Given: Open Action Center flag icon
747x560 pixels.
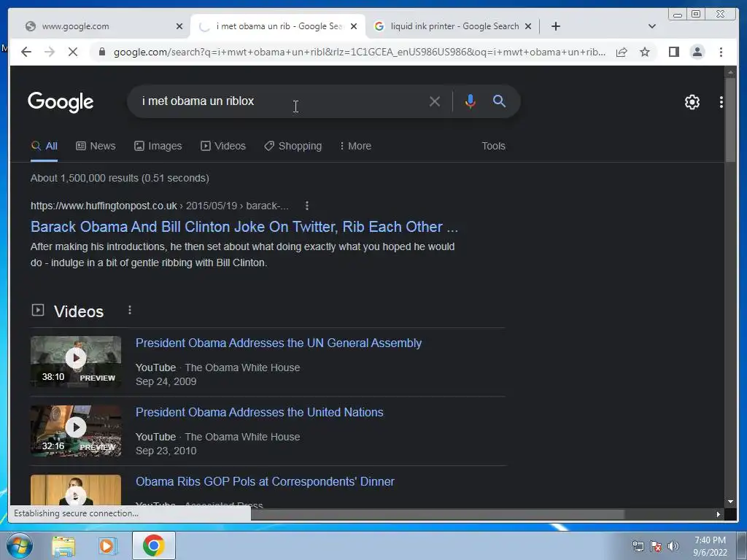Looking at the screenshot, I should pyautogui.click(x=656, y=546).
